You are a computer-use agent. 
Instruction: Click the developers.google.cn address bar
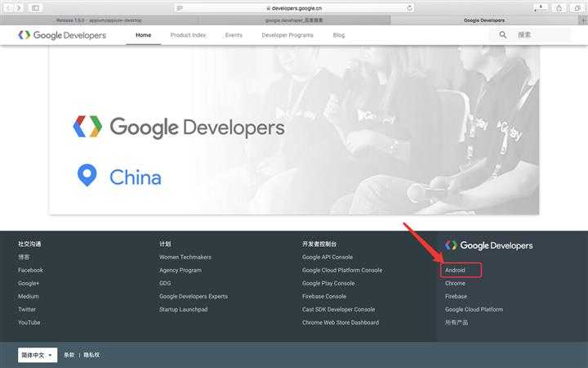pos(294,8)
